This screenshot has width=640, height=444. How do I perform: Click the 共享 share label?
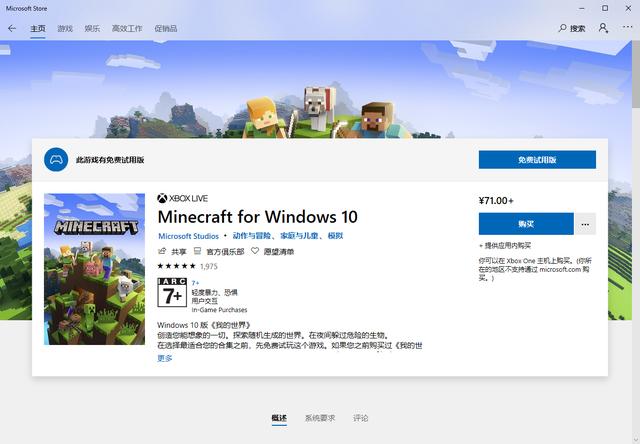tap(179, 251)
